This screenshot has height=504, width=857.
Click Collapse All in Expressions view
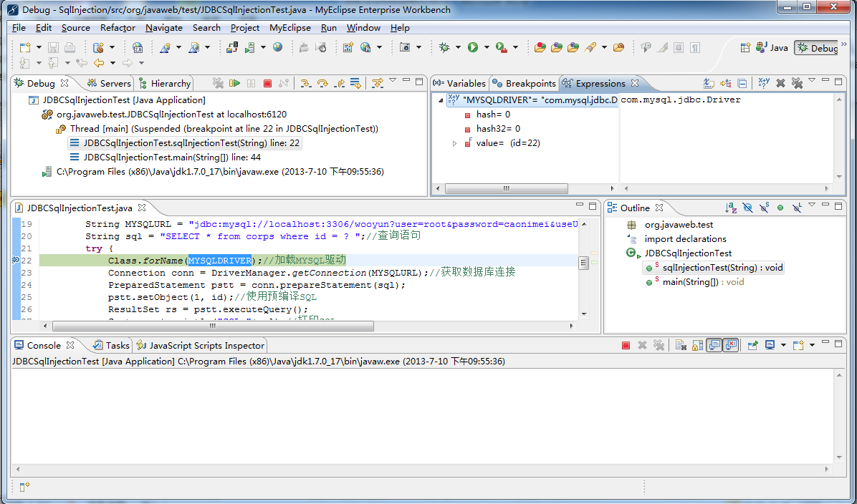click(x=742, y=83)
